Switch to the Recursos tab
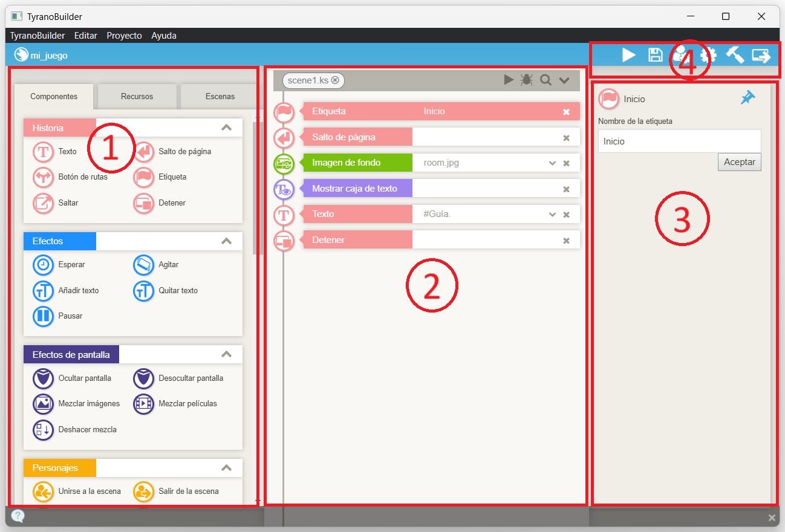Screen dimensions: 785x532 click(x=137, y=96)
